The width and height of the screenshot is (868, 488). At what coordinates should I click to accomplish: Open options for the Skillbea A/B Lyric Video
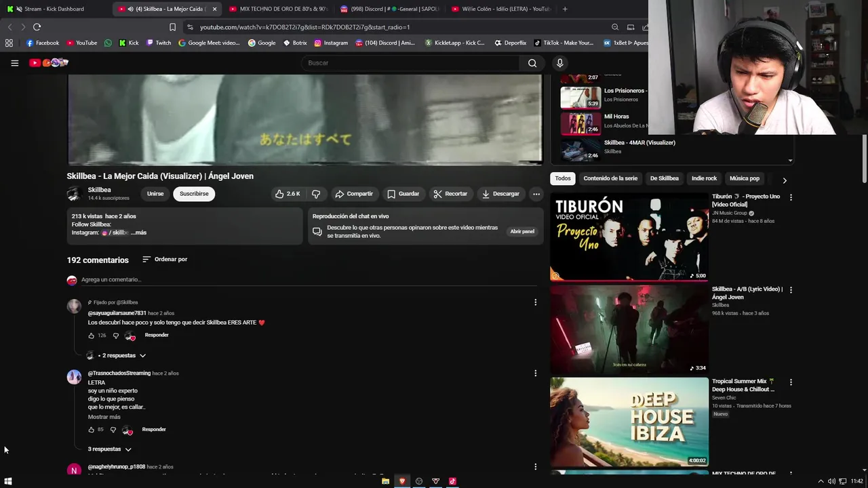(791, 290)
